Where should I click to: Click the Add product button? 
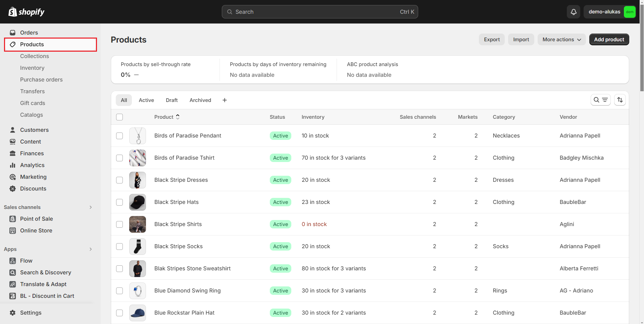[x=609, y=40]
